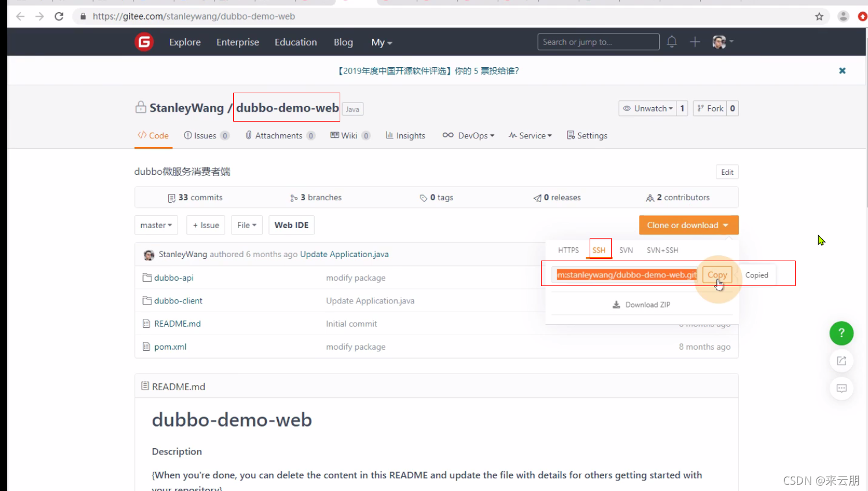Open the repository Settings tab

coord(587,135)
